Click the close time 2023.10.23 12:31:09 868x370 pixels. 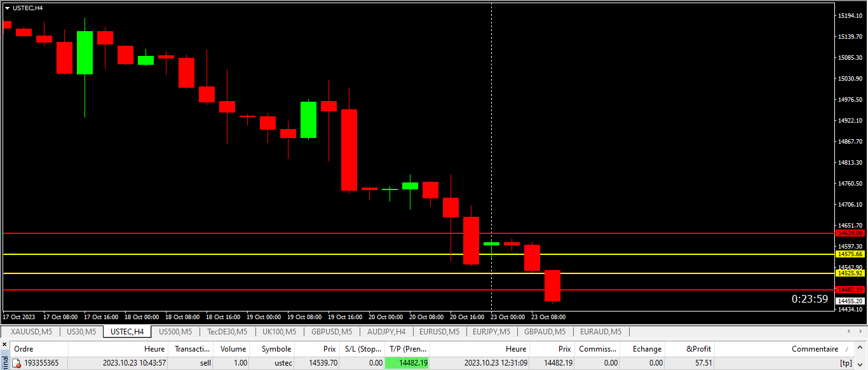tap(495, 363)
